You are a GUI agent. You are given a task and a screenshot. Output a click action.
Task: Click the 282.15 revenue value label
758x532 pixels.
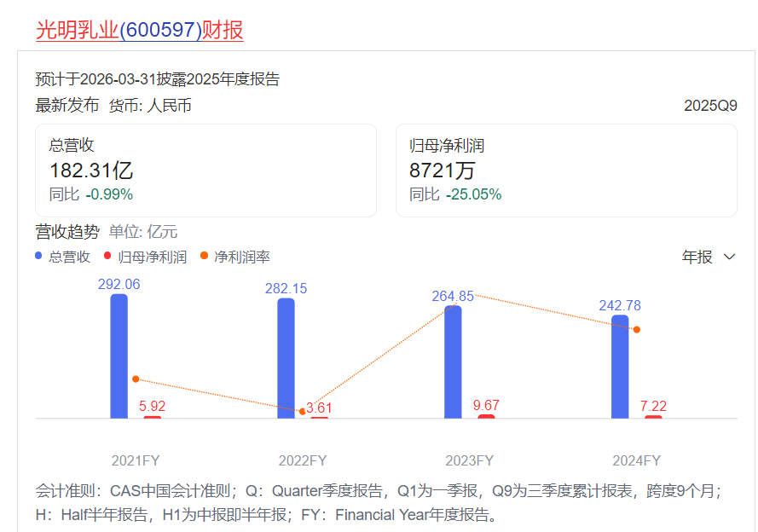coord(286,288)
